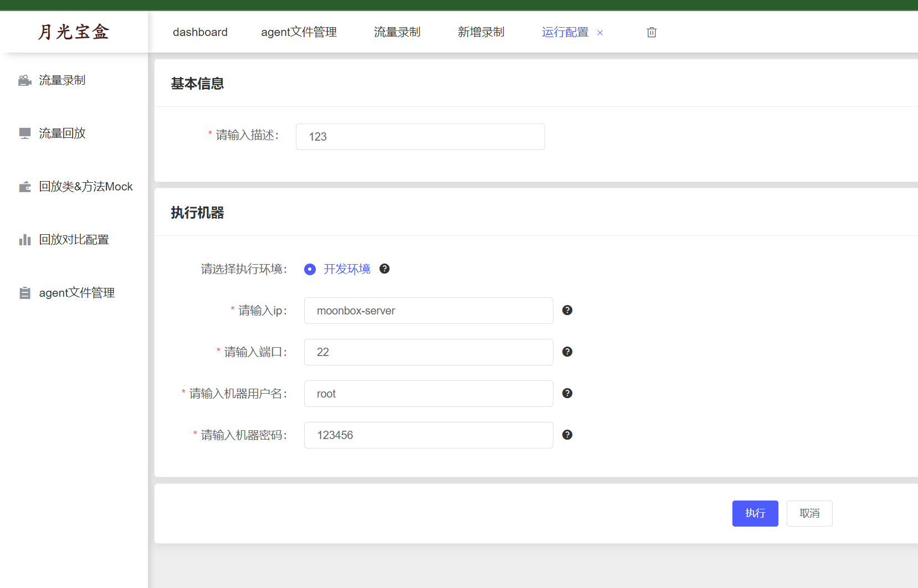Open the agent文件管理 tab
This screenshot has height=588, width=918.
(x=299, y=32)
